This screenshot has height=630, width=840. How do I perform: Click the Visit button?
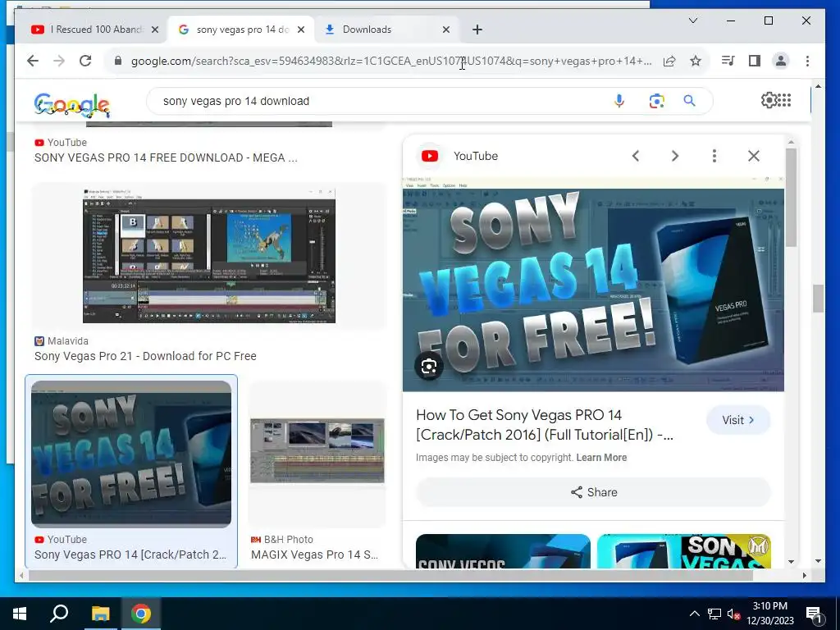pos(738,420)
